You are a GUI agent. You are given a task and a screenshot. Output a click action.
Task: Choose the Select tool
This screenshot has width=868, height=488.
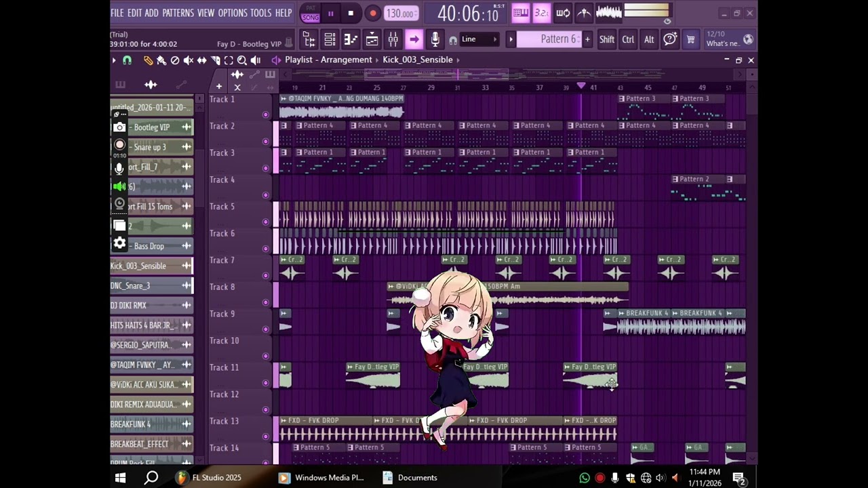(x=229, y=60)
